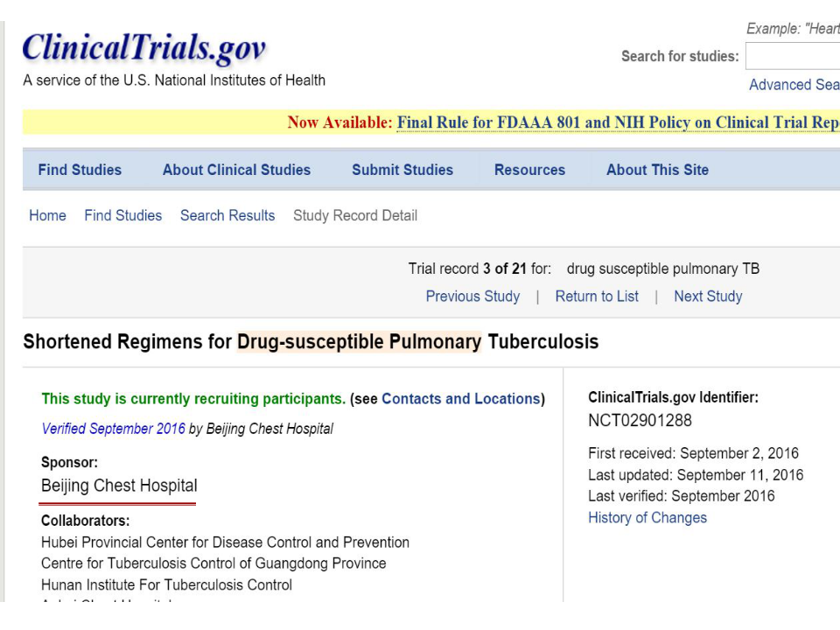
Task: Open the Contacts and Locations link
Action: coord(460,399)
